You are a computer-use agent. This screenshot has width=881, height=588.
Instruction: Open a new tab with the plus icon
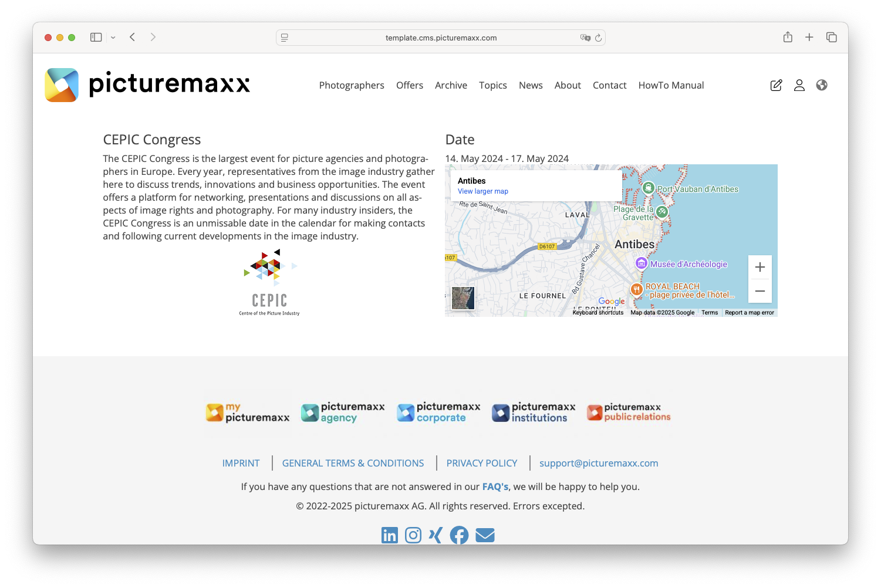pyautogui.click(x=809, y=37)
